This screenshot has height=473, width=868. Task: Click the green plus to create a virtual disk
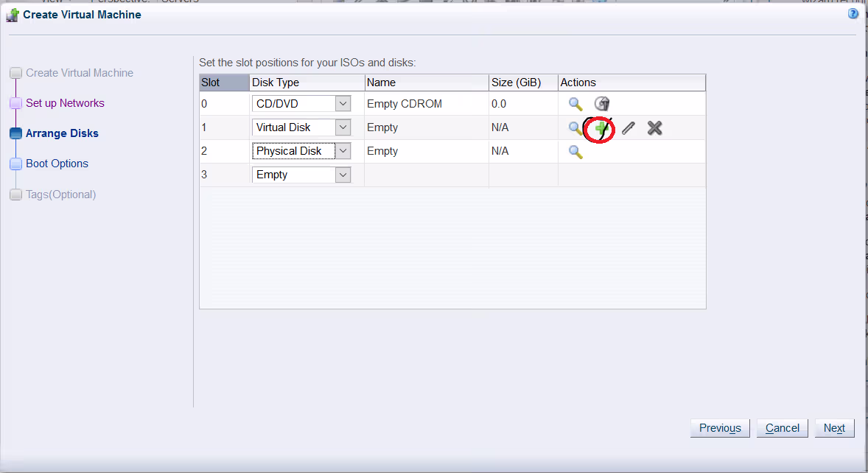coord(602,128)
